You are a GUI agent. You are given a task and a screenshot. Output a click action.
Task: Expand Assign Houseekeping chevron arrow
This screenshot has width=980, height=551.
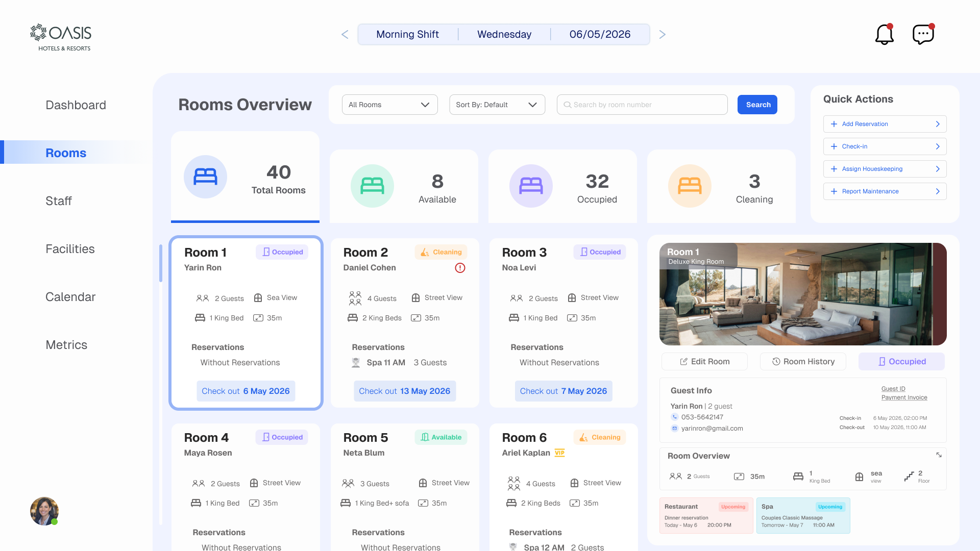[x=938, y=169]
